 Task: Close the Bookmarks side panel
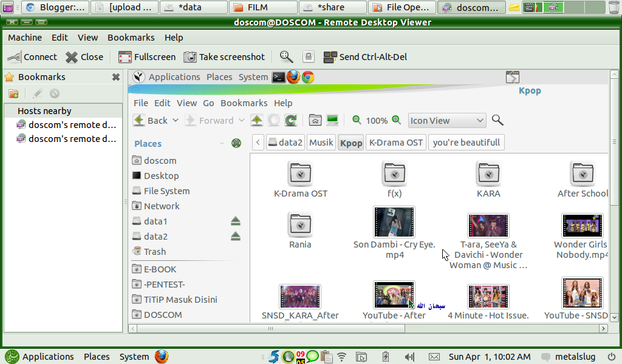tap(116, 77)
